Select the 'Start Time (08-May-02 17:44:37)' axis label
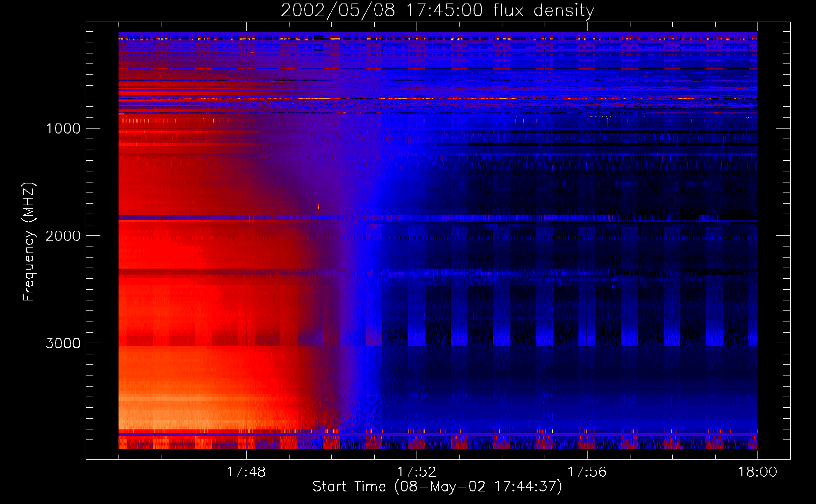The width and height of the screenshot is (816, 504). pos(437,487)
